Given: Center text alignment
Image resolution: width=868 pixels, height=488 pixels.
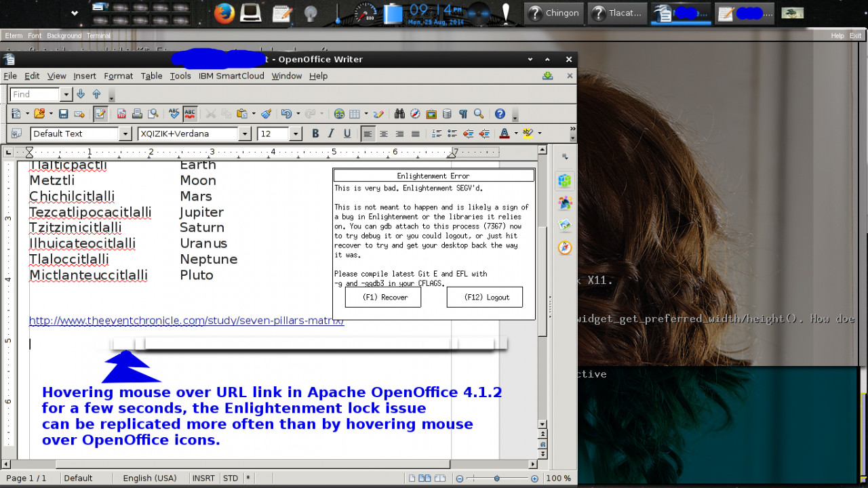Looking at the screenshot, I should coord(383,134).
